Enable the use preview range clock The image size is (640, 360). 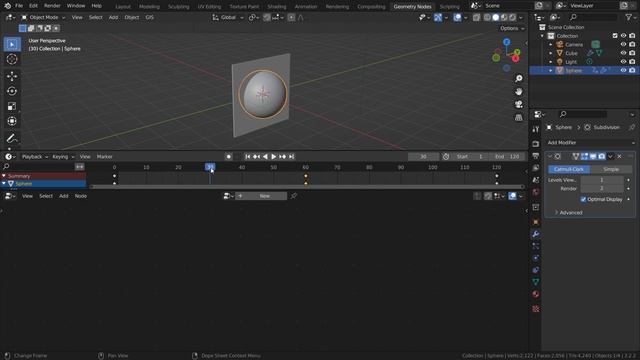(446, 157)
